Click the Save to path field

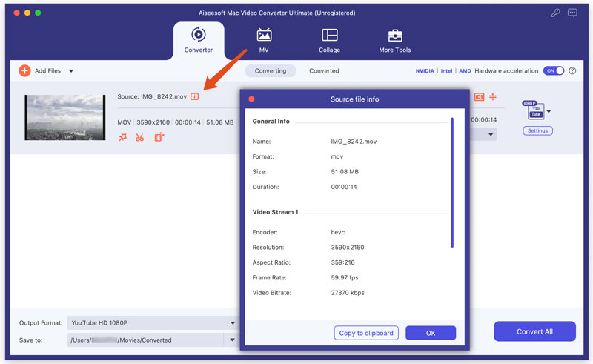(145, 340)
